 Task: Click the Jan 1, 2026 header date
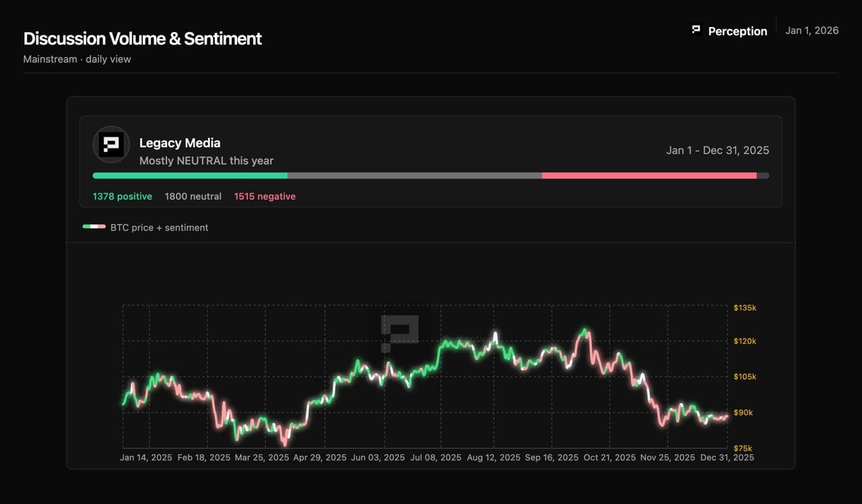pyautogui.click(x=811, y=30)
